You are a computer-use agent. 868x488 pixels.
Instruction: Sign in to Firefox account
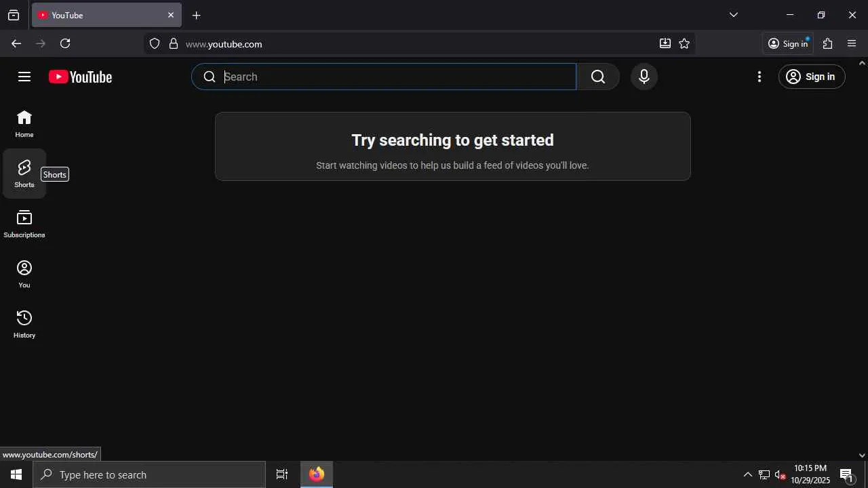[787, 43]
